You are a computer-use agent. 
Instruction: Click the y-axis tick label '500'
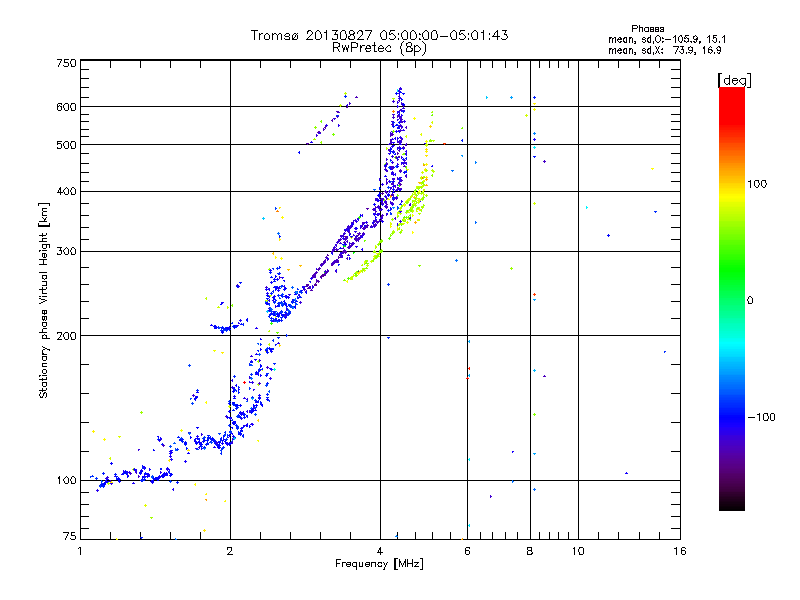click(x=67, y=145)
